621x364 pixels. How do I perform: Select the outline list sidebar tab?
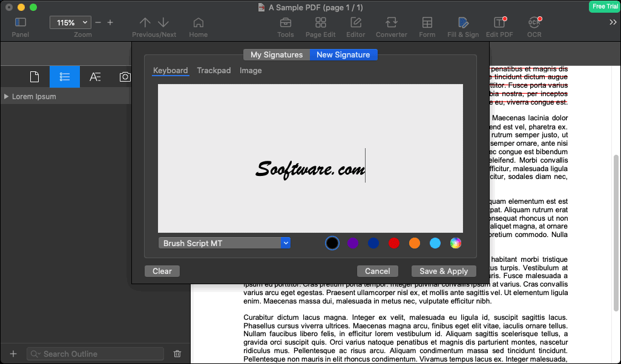(x=65, y=77)
